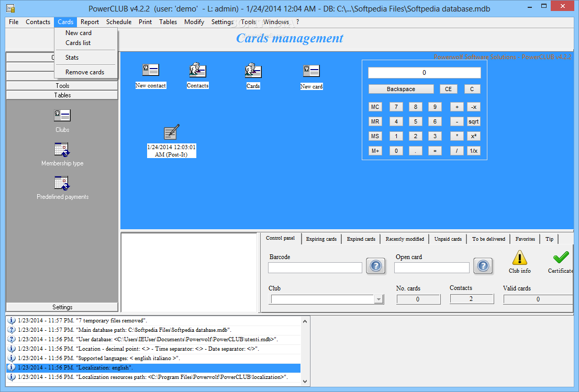Viewport: 579px width, 392px height.
Task: Click the calculator plus button
Action: pos(457,107)
